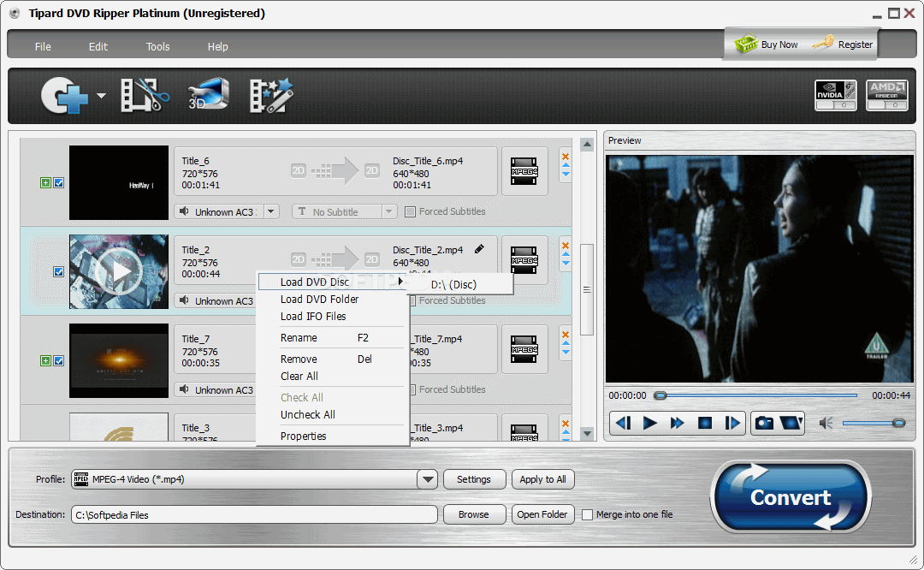The height and width of the screenshot is (570, 924).
Task: Edit output name pencil icon for Disc_Title_2.mp4
Action: click(480, 249)
